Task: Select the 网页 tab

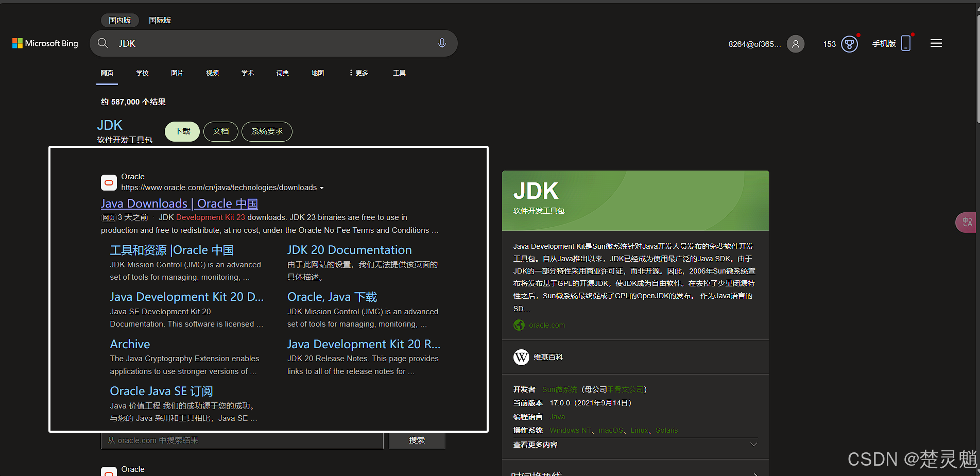Action: pos(107,73)
